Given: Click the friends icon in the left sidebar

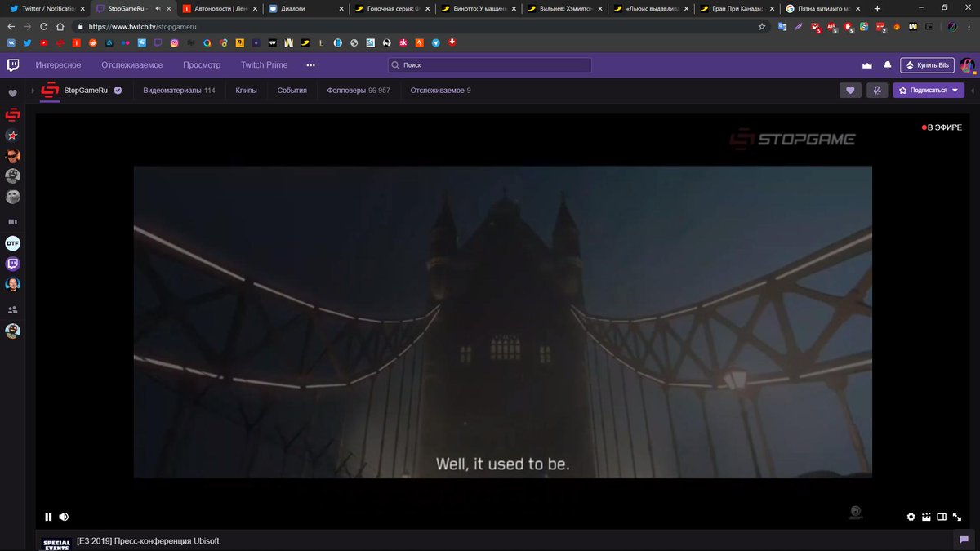Looking at the screenshot, I should (x=12, y=310).
